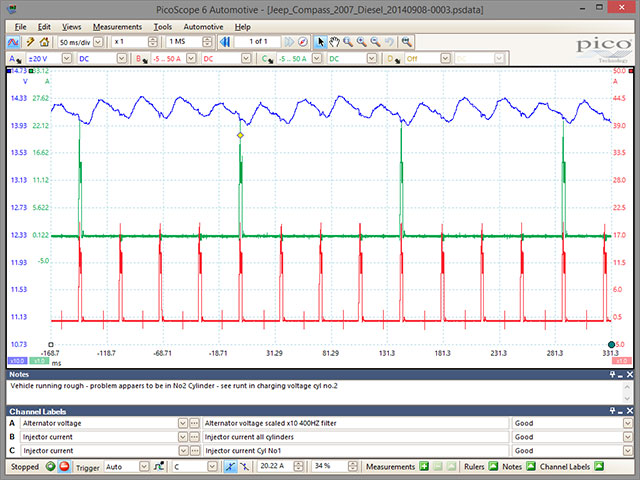Go to the first waveform buffer
Screen dimensions: 640x480
(225, 42)
